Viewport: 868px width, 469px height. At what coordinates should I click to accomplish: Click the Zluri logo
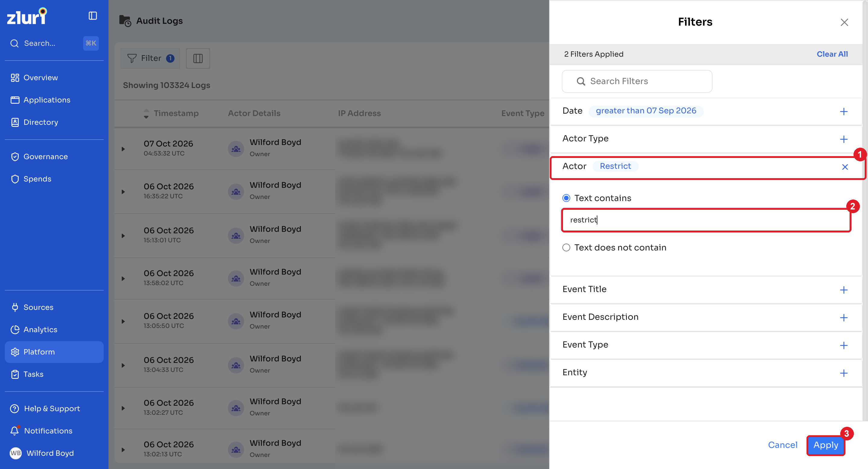pyautogui.click(x=27, y=16)
